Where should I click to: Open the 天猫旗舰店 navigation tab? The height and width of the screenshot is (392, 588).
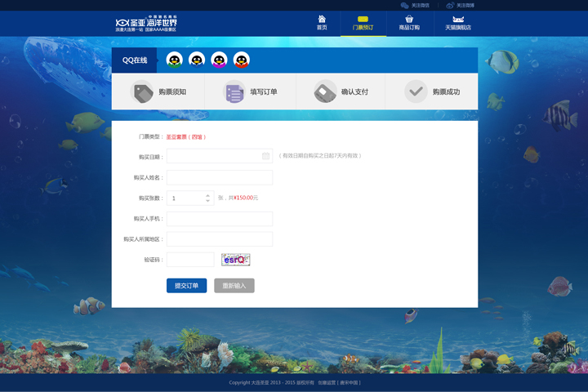[x=458, y=23]
